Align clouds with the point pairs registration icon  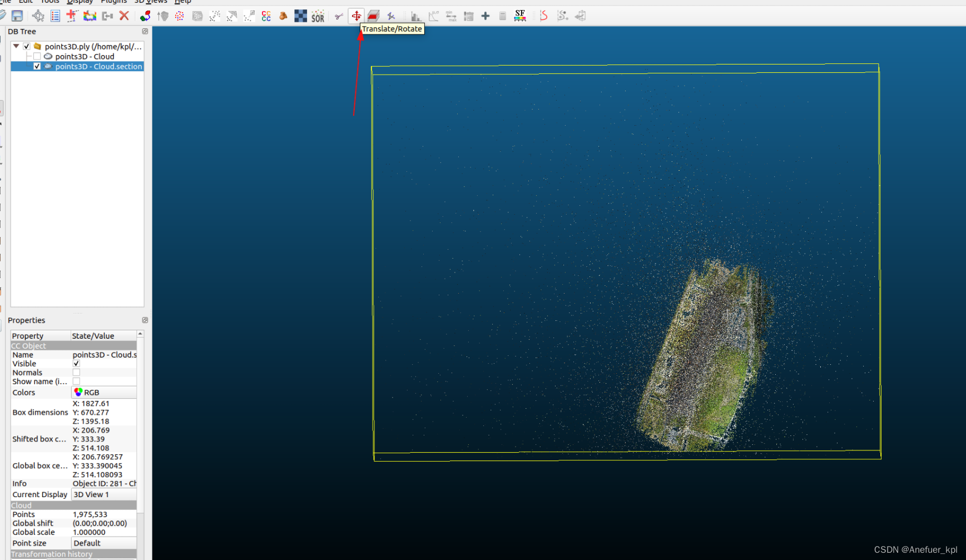coord(145,16)
